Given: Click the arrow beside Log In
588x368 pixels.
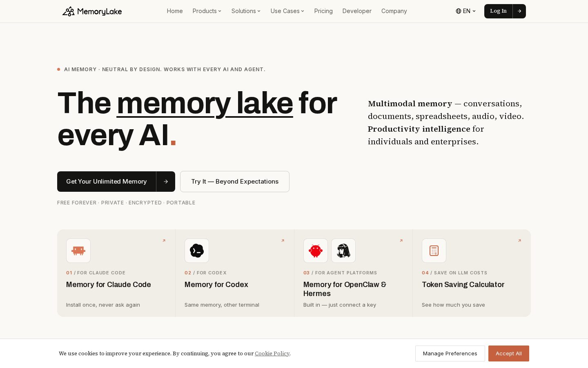Looking at the screenshot, I should [x=519, y=11].
